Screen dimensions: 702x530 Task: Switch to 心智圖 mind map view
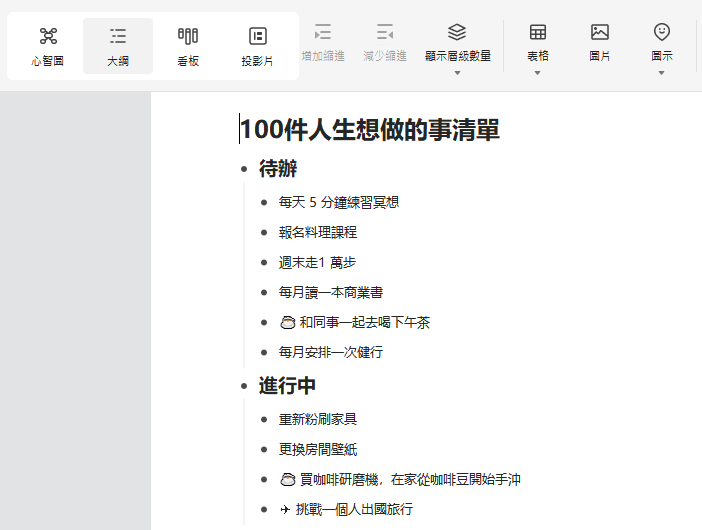[47, 46]
